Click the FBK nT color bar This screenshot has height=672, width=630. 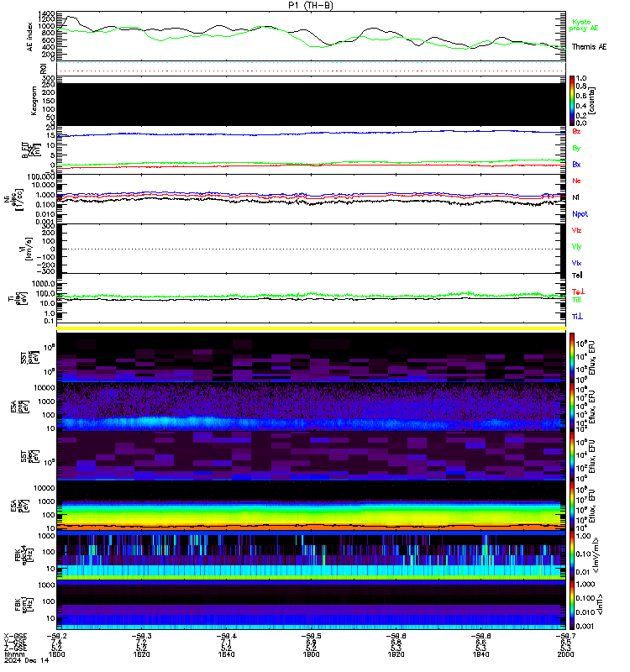[x=572, y=605]
